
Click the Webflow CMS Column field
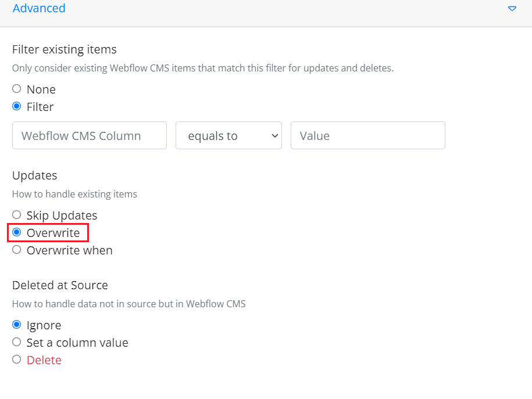coord(90,135)
